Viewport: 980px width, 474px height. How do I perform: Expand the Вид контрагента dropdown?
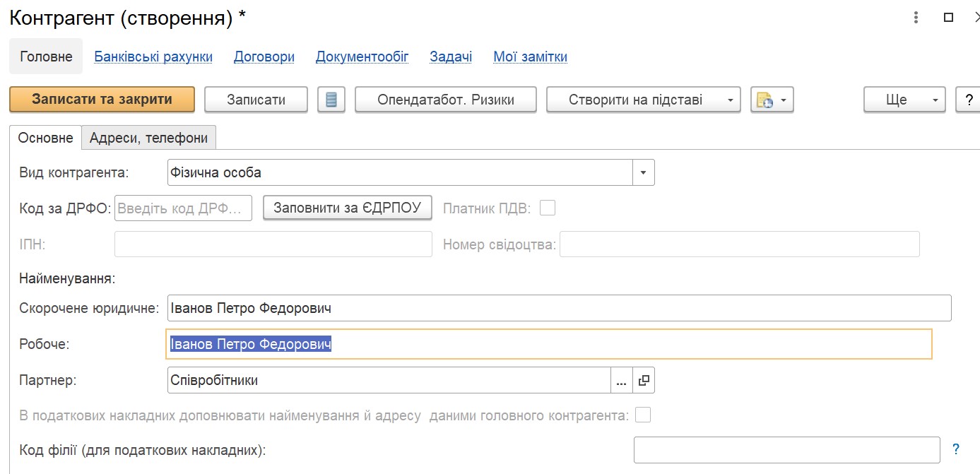pyautogui.click(x=643, y=172)
